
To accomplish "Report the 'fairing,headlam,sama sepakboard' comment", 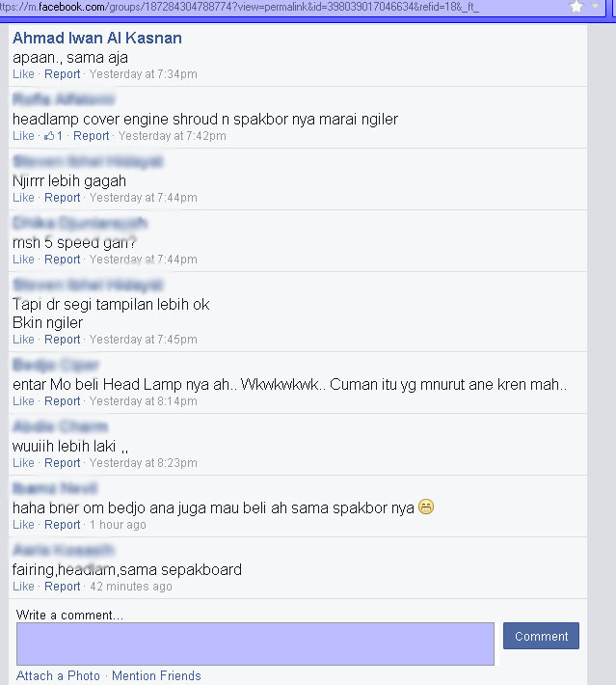I will (x=63, y=587).
